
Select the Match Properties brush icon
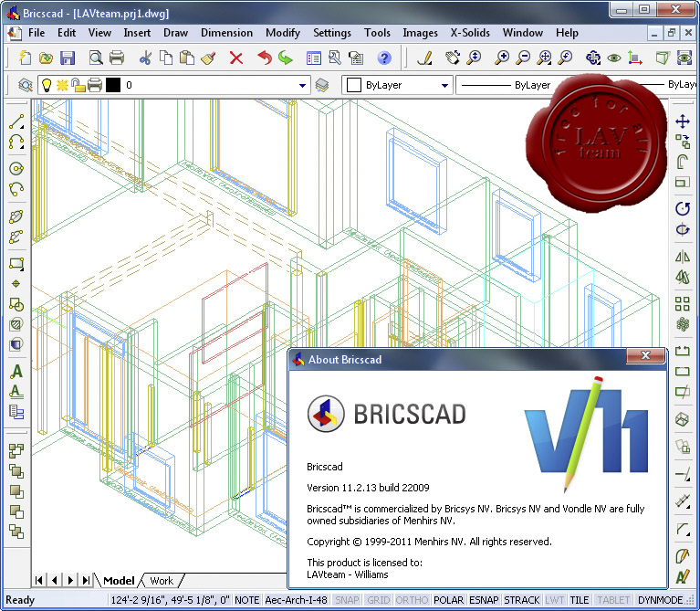point(208,58)
